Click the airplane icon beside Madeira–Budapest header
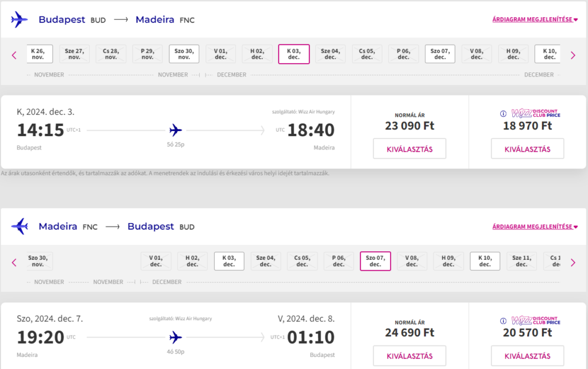The height and width of the screenshot is (369, 588). coord(19,226)
